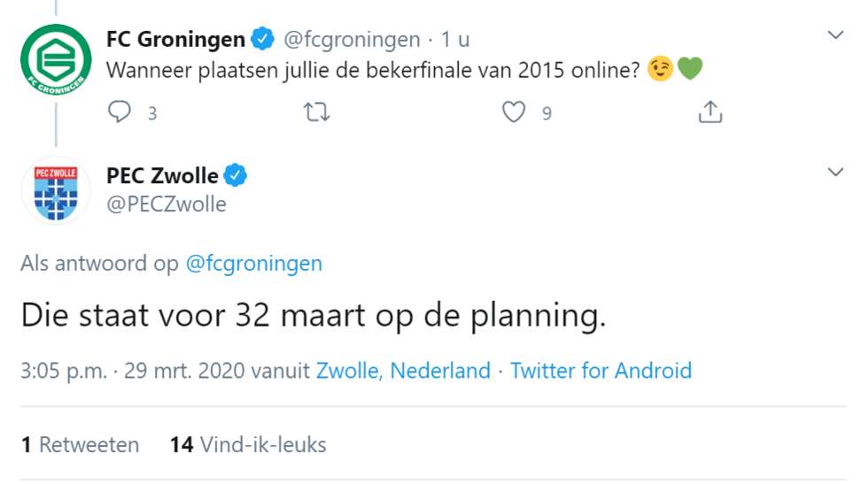Screen dimensions: 868x484
Task: Open Zwolle, Nederland location link
Action: pos(403,371)
